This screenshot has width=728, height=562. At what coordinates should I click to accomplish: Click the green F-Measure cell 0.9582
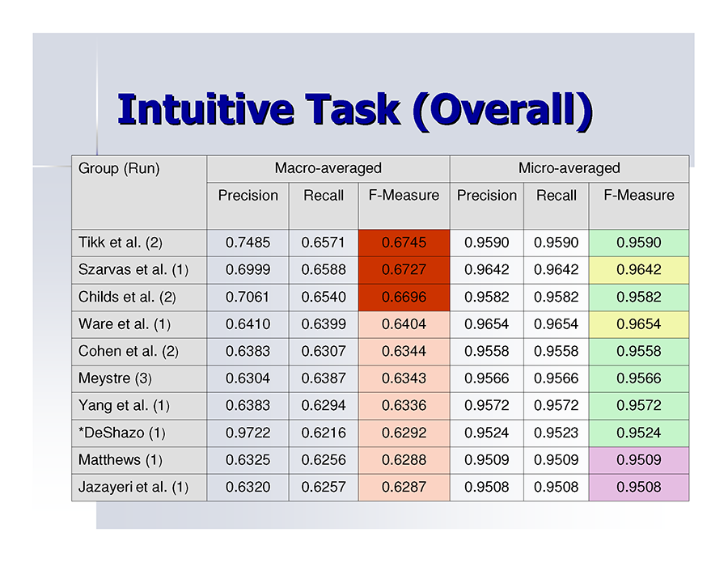(x=639, y=297)
